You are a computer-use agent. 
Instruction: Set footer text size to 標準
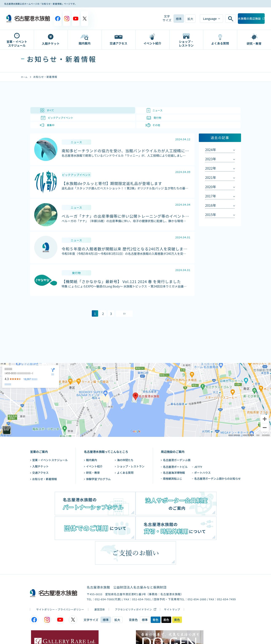coord(106,620)
